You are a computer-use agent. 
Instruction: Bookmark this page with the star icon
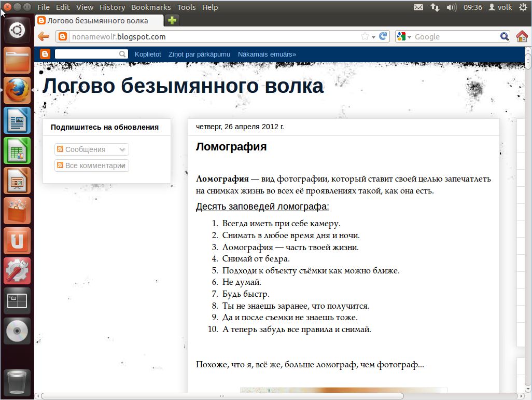tap(365, 36)
